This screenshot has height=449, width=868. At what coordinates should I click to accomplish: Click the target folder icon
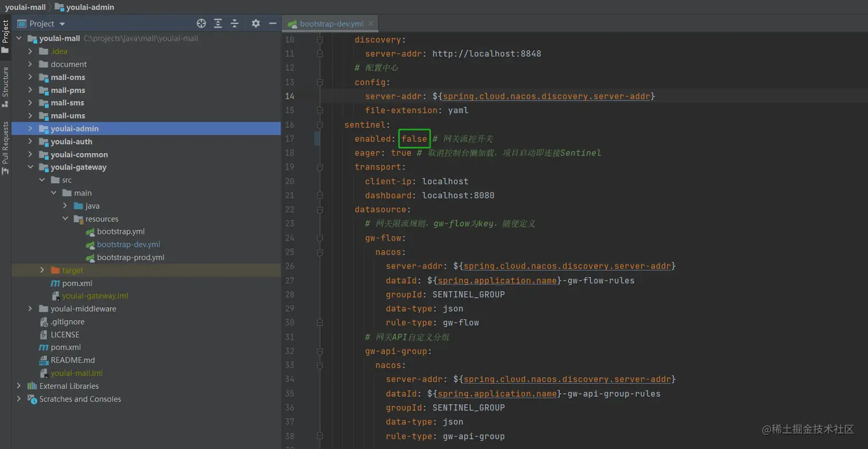[x=55, y=270]
